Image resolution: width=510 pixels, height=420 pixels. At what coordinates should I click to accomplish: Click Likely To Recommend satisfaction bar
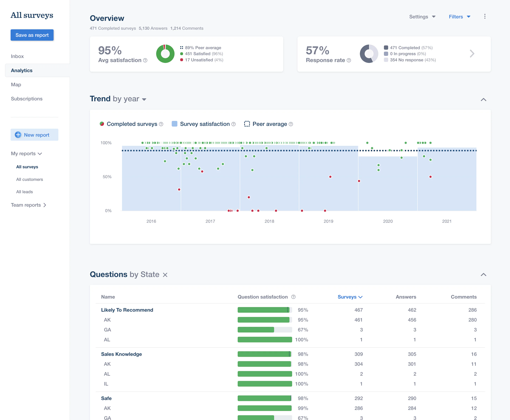point(265,310)
